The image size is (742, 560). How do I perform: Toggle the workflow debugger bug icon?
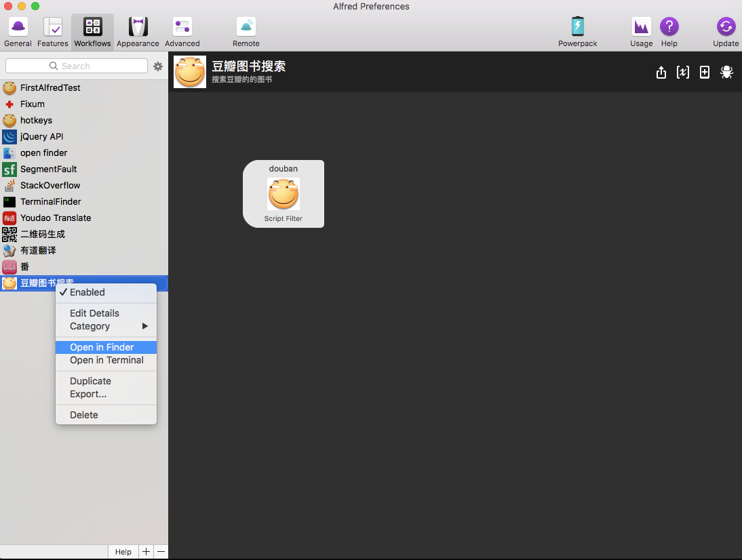click(726, 72)
